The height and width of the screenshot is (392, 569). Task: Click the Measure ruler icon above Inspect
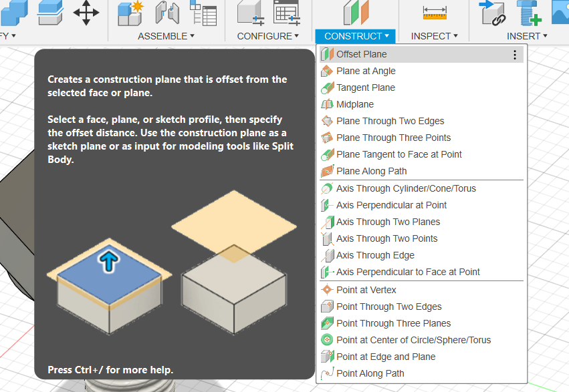click(435, 13)
